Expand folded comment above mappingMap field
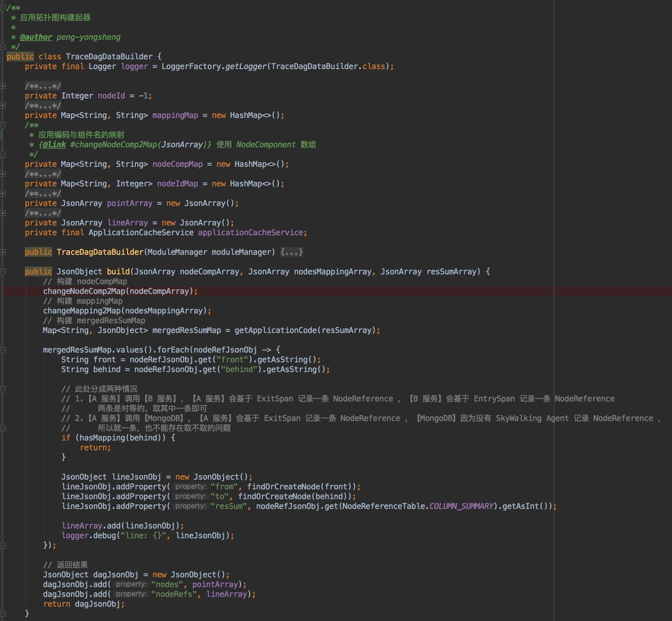Viewport: 672px width, 621px height. click(3, 106)
